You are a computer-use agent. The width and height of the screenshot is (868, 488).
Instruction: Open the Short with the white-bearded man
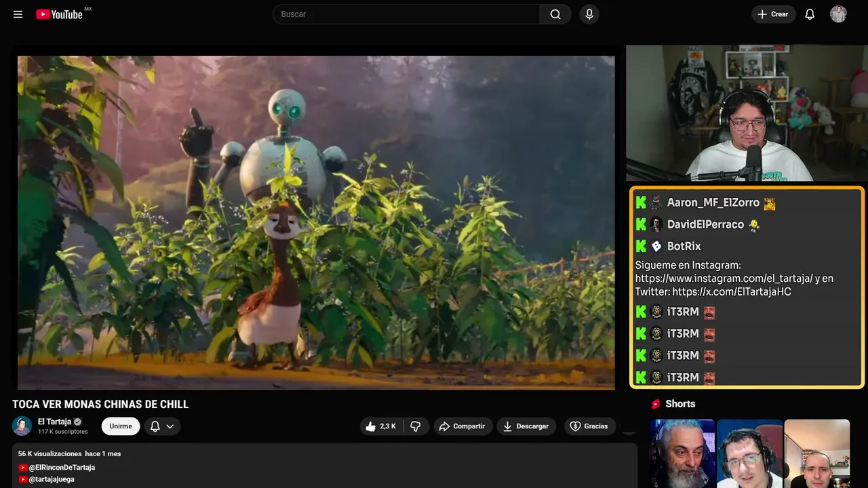[682, 453]
